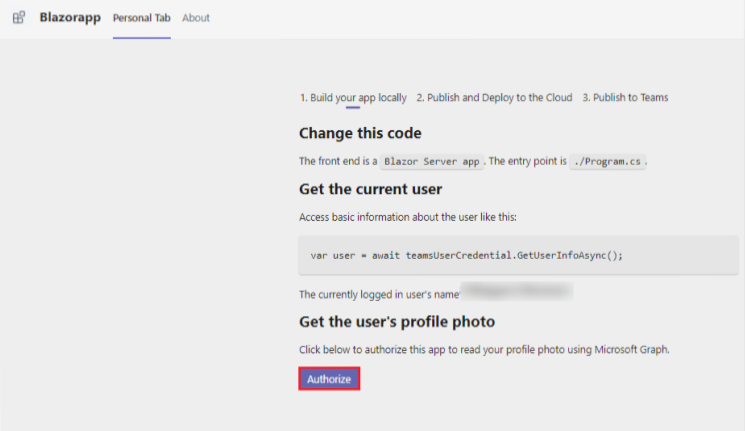Click the Authorize button

pyautogui.click(x=329, y=379)
